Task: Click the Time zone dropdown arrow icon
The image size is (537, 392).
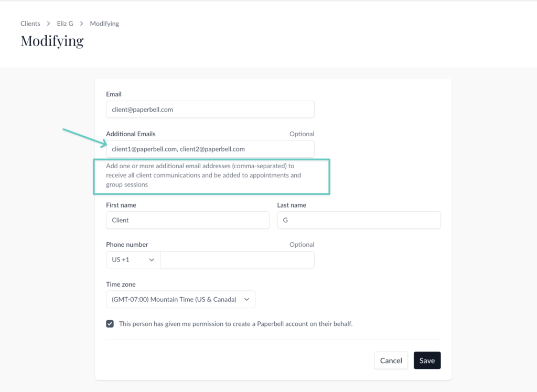Action: point(246,299)
